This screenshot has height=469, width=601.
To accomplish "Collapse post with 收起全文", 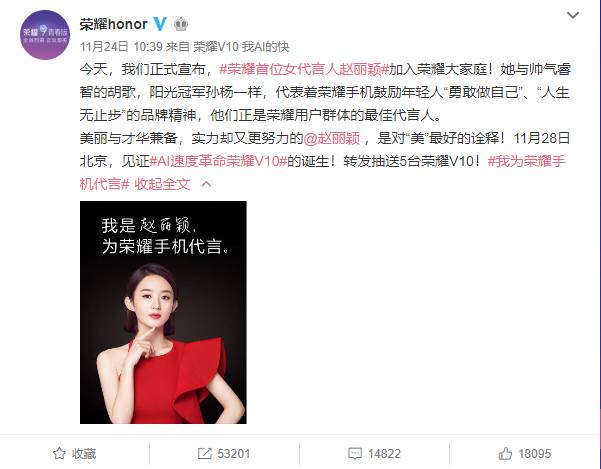I will pos(162,184).
